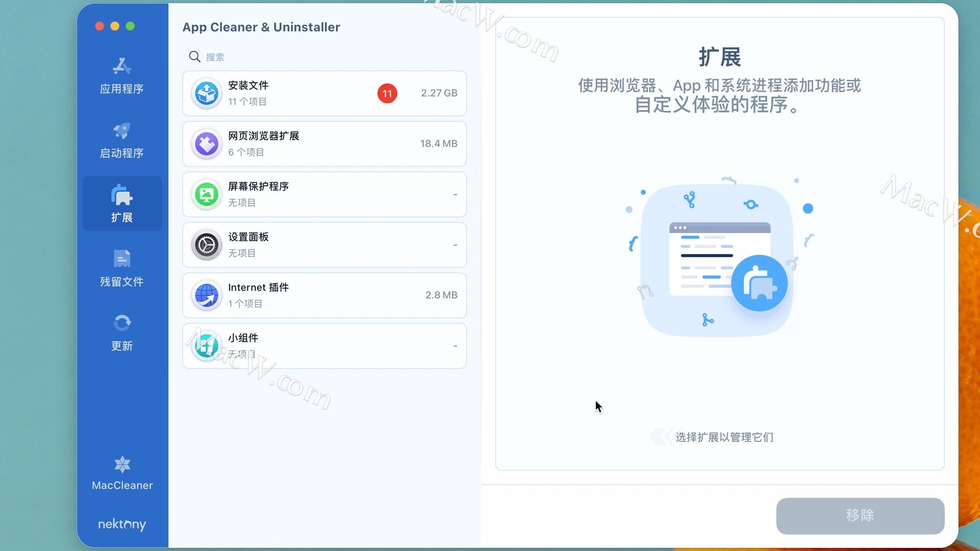The height and width of the screenshot is (551, 980).
Task: Click the 网页浏览器扩展 purple icon
Action: tap(207, 144)
